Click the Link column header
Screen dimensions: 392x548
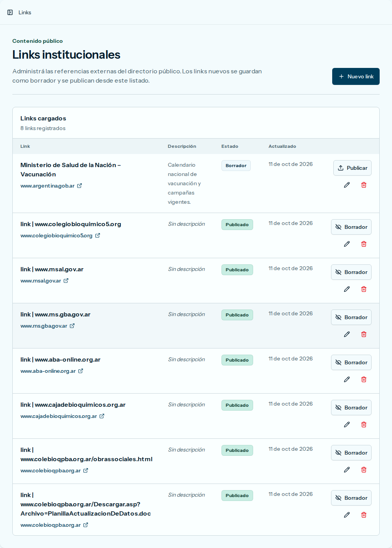[25, 146]
